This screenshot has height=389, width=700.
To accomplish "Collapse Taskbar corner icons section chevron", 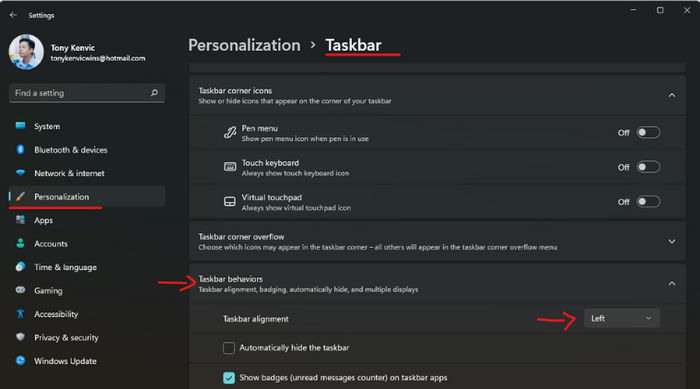I will click(672, 95).
